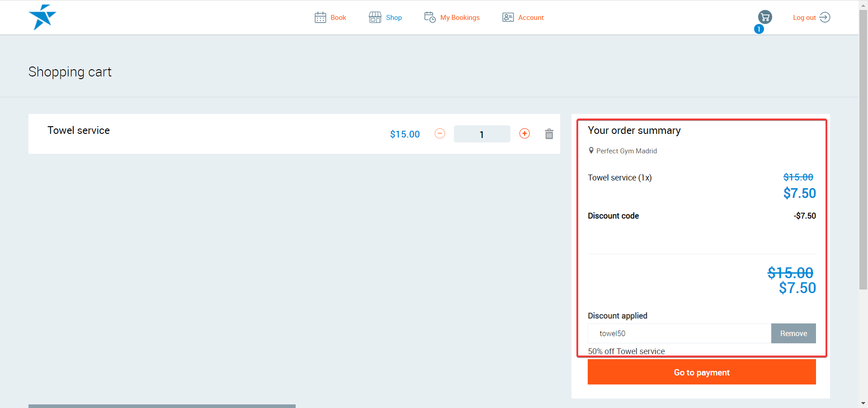868x408 pixels.
Task: Remove the applied towel50 discount
Action: click(x=793, y=333)
